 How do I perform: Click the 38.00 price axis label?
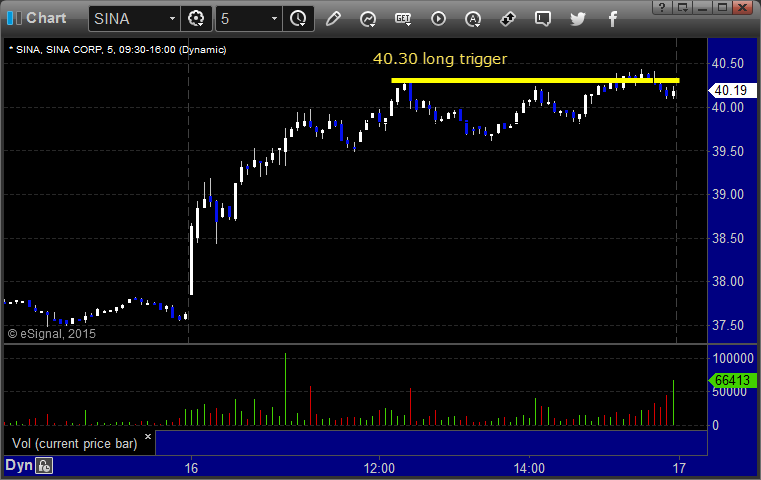coord(728,281)
